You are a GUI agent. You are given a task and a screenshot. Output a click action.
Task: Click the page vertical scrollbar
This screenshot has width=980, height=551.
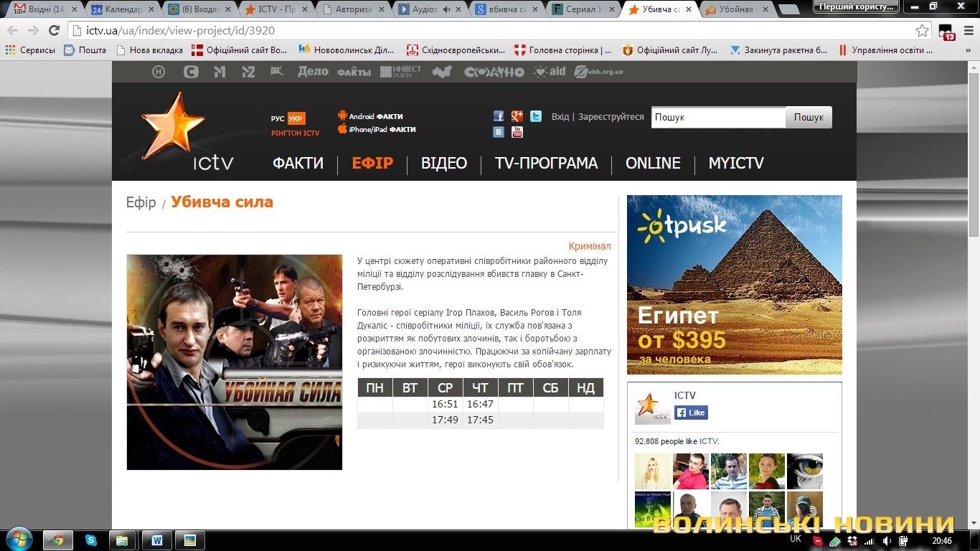(974, 215)
